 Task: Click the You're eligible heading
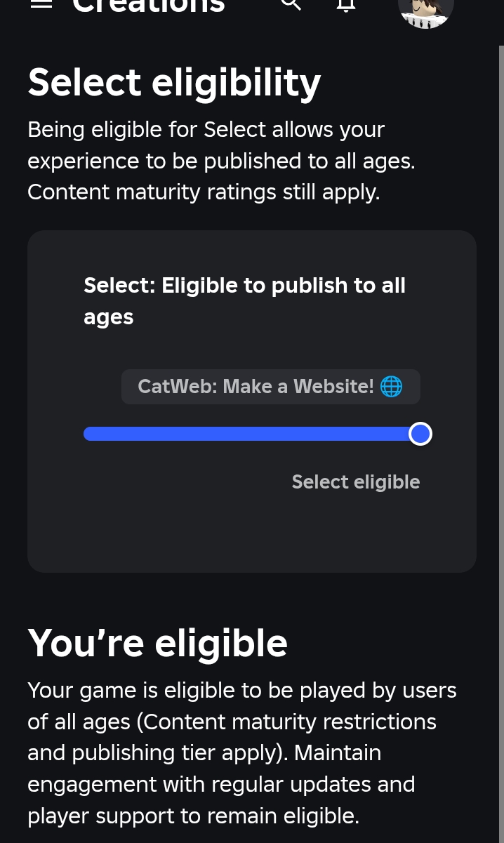coord(157,642)
